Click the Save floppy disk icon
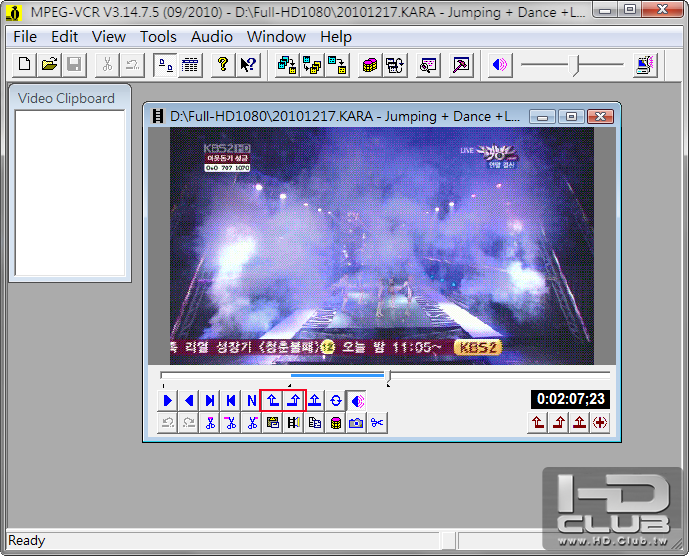 point(74,65)
